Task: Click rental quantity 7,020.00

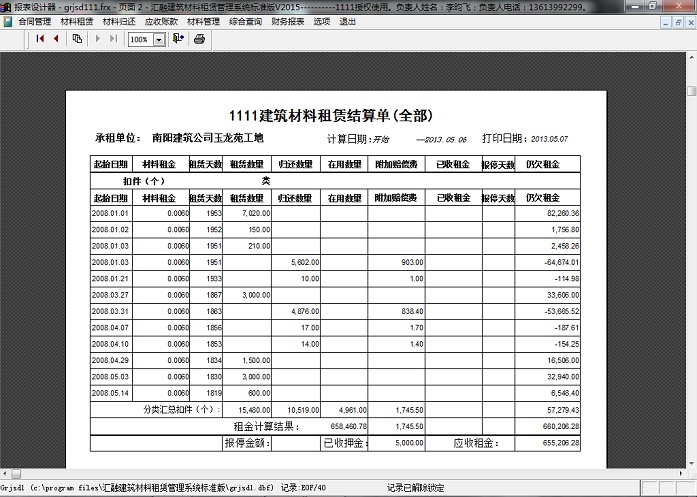Action: [x=256, y=213]
